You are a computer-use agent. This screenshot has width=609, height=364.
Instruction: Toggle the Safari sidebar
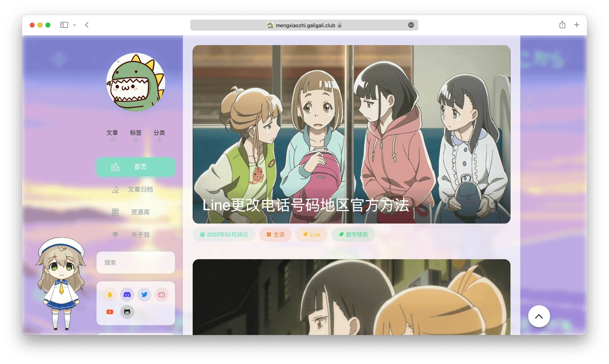[64, 25]
